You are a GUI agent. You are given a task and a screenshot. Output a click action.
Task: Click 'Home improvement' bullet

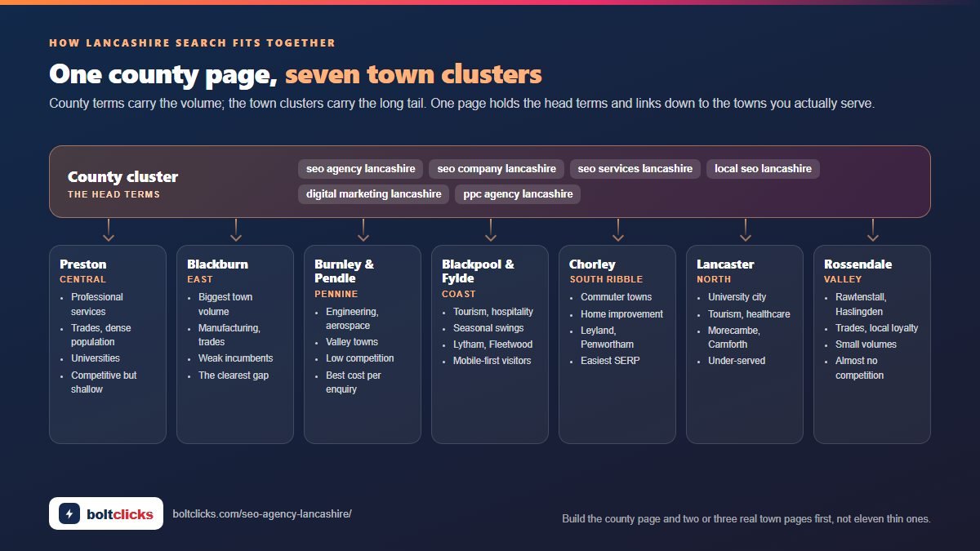tap(621, 314)
